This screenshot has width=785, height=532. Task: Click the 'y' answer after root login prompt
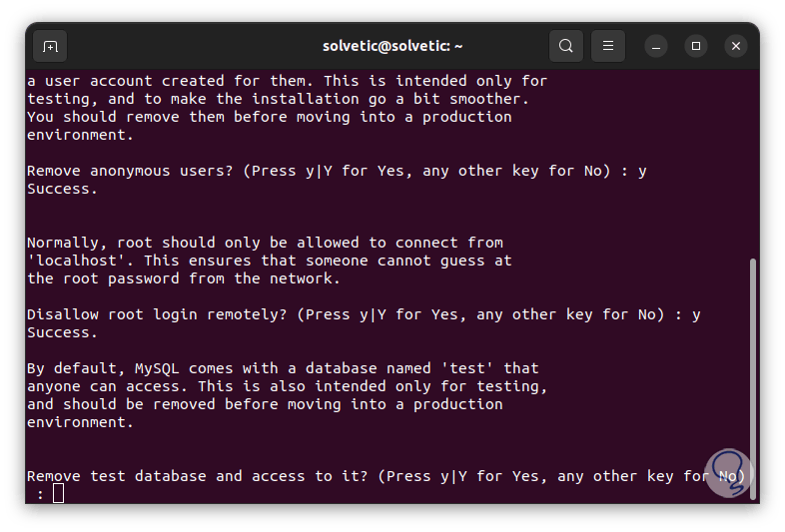696,314
